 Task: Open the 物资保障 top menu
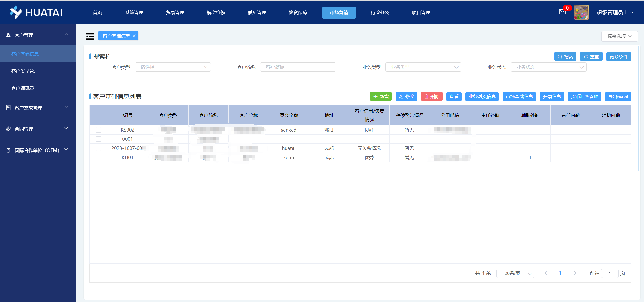point(298,12)
